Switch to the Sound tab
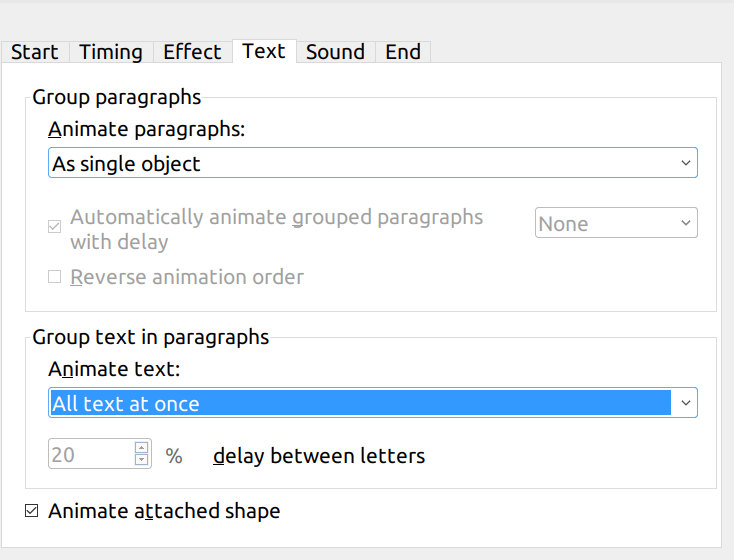This screenshot has width=734, height=560. click(x=335, y=52)
